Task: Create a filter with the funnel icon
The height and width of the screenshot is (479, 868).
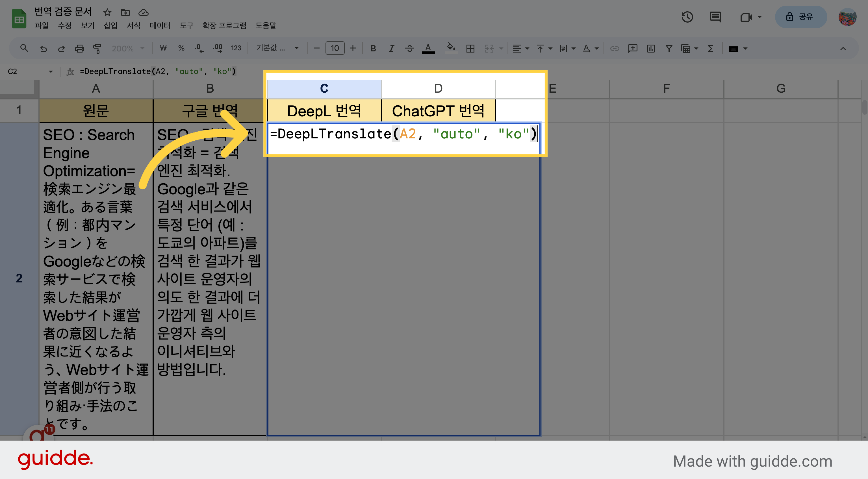Action: (x=669, y=49)
